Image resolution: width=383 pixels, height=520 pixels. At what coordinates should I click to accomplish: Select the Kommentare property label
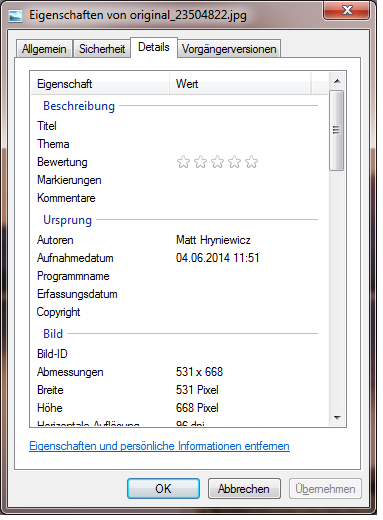66,198
